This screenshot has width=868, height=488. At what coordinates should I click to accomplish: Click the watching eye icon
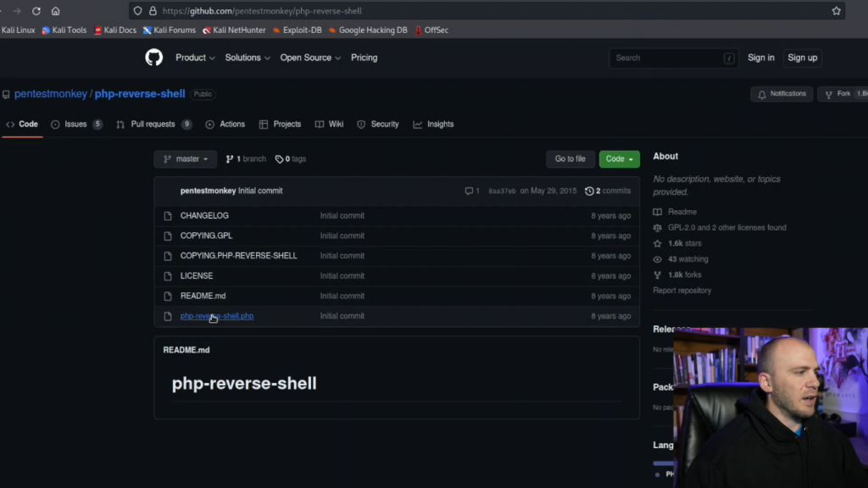click(657, 259)
